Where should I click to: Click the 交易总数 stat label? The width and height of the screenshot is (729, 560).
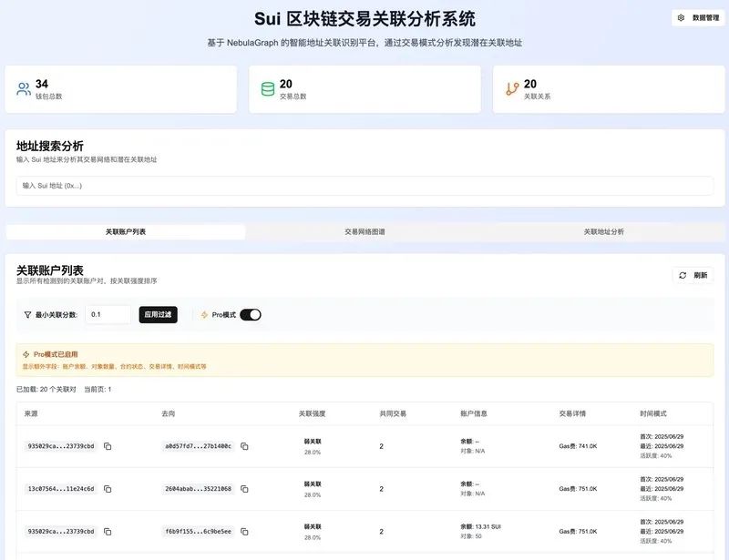tap(293, 97)
